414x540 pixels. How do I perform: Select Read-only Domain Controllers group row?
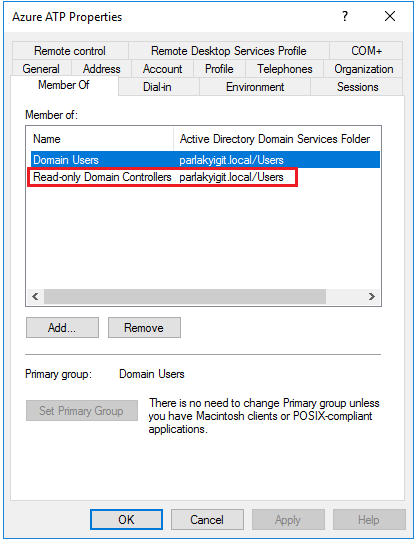[205, 177]
